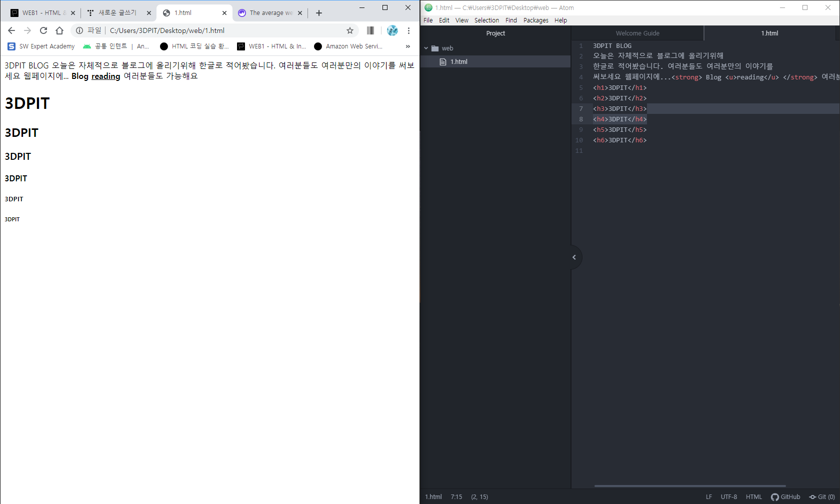840x504 pixels.
Task: Click line 5 with h1 tag in editor
Action: coord(619,88)
